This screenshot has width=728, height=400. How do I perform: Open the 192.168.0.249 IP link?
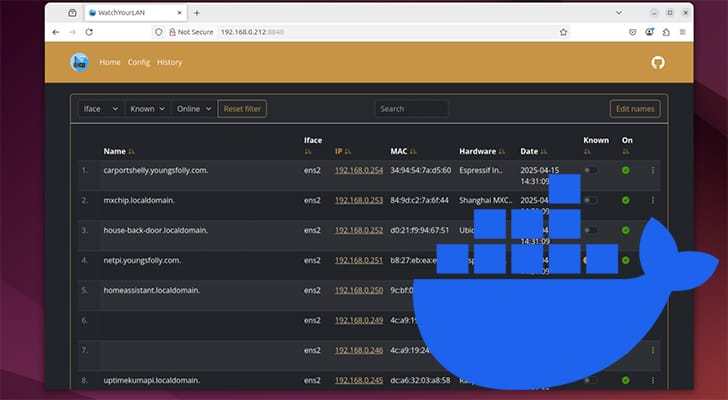click(359, 320)
